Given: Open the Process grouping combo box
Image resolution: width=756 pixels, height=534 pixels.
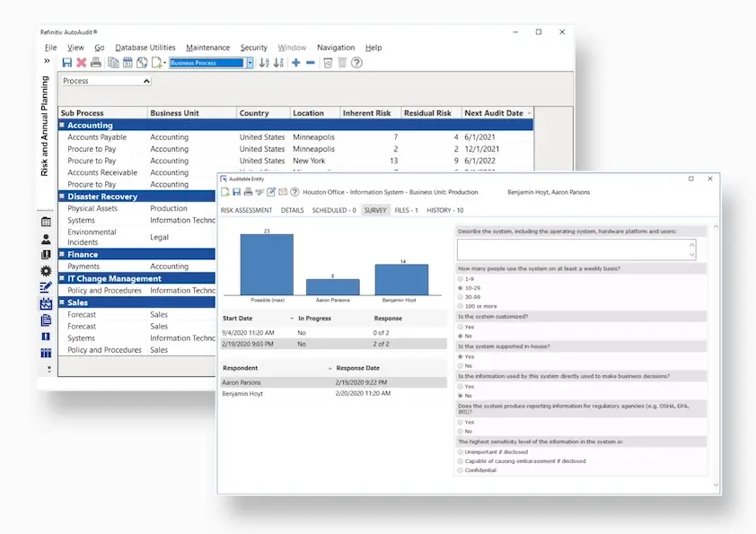Looking at the screenshot, I should [106, 81].
